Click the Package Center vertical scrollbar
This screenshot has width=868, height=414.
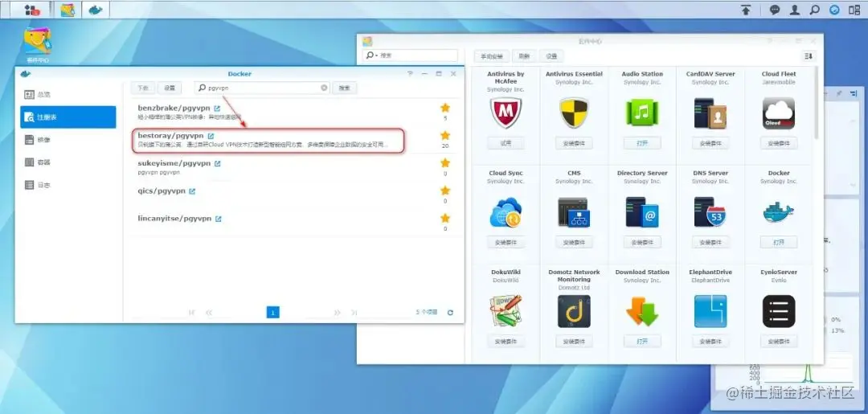[x=817, y=103]
